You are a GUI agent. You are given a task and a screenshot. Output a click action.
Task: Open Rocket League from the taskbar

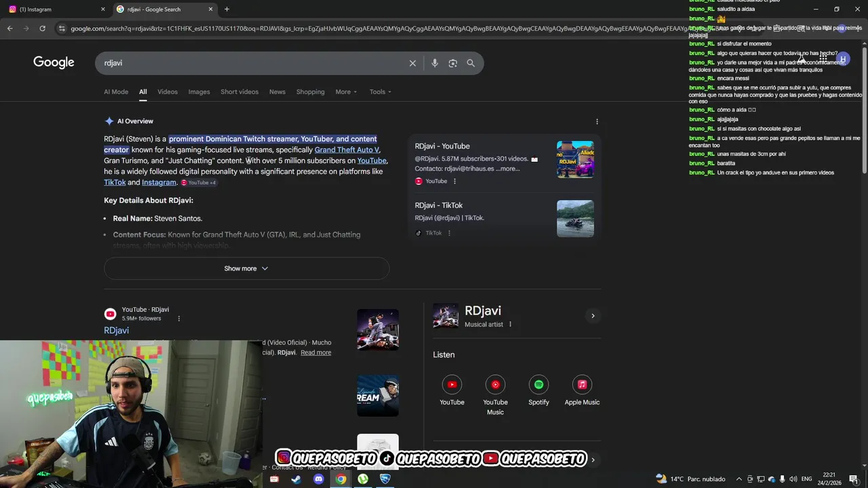pos(385,479)
